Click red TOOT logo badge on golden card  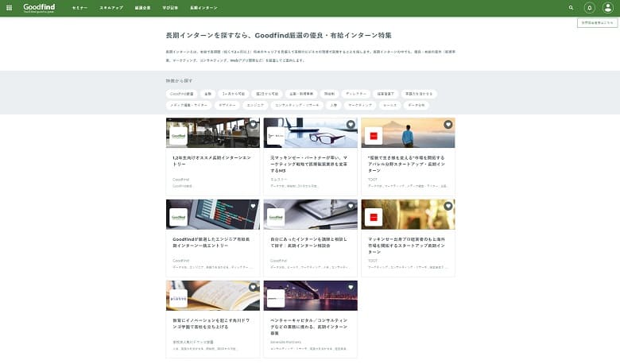click(x=374, y=218)
